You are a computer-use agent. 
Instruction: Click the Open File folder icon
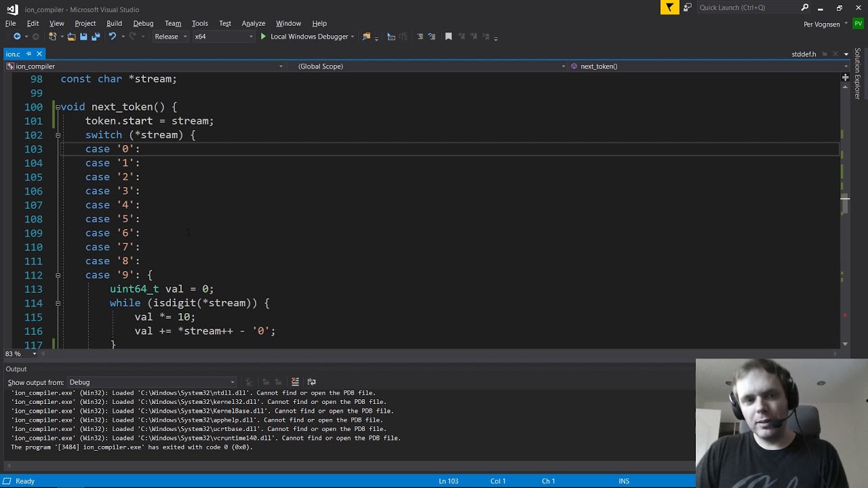[71, 37]
